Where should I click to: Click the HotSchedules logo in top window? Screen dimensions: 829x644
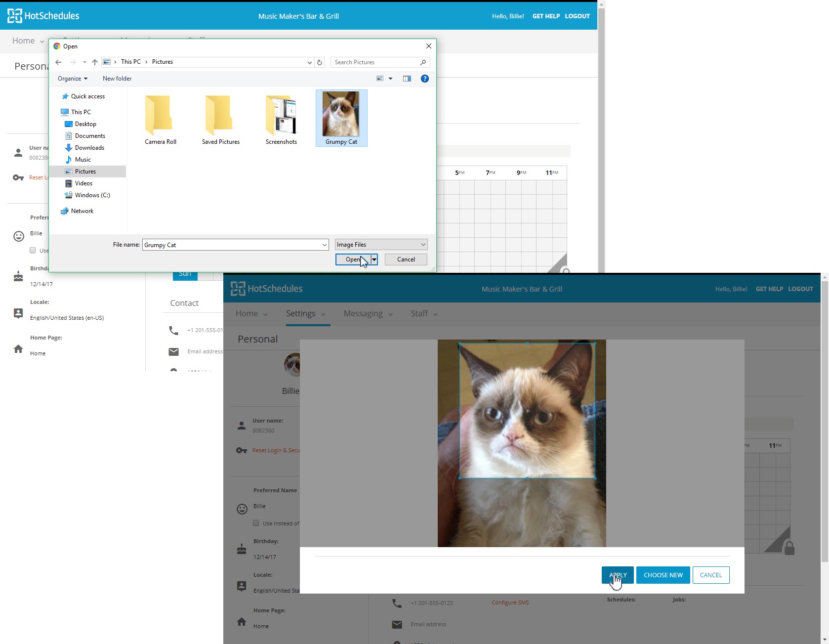pos(43,16)
